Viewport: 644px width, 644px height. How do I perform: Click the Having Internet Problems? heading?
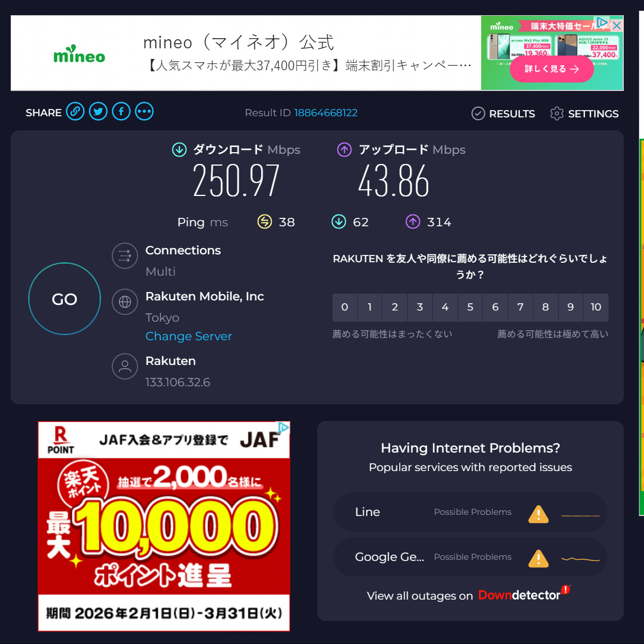[x=471, y=447]
